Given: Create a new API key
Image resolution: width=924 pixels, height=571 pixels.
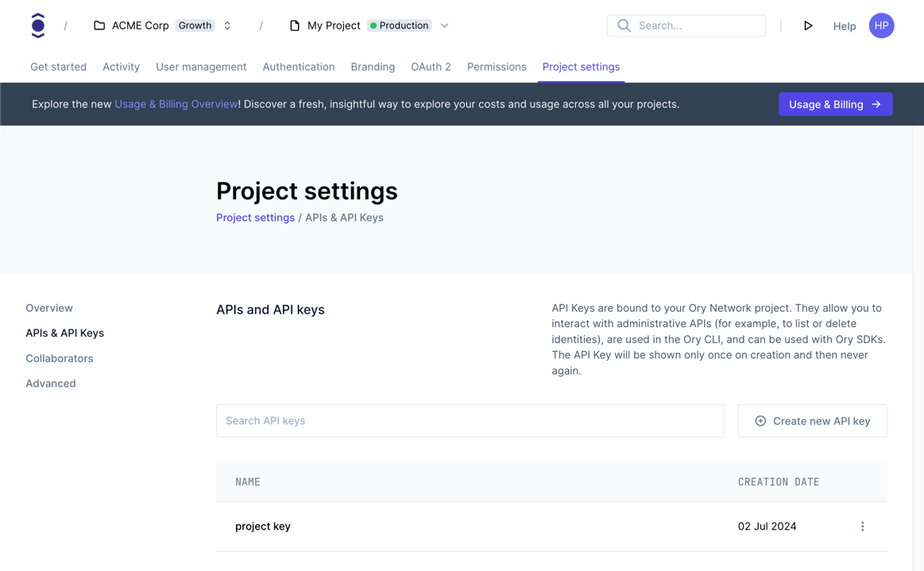Looking at the screenshot, I should coord(811,421).
